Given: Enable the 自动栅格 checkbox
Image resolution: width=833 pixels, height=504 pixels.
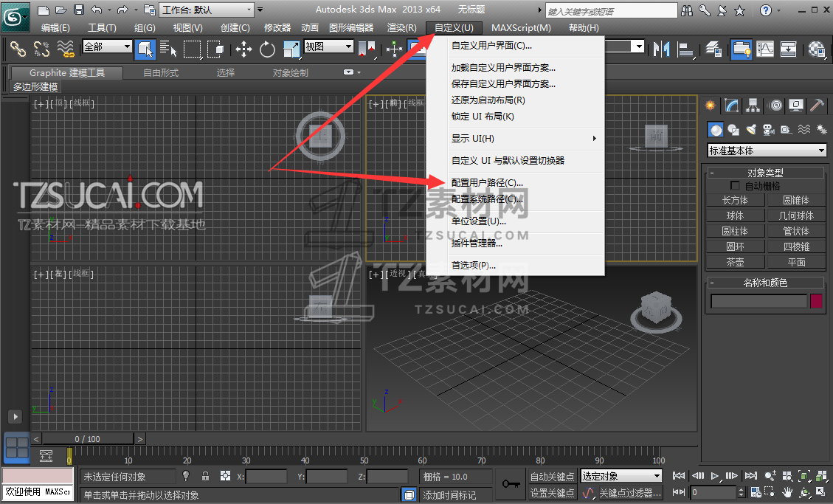Looking at the screenshot, I should (x=736, y=185).
